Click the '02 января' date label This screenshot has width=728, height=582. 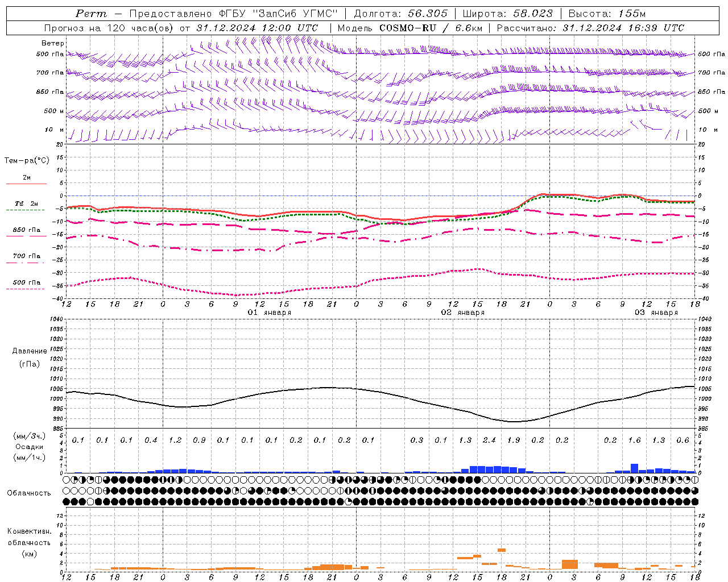click(x=463, y=313)
